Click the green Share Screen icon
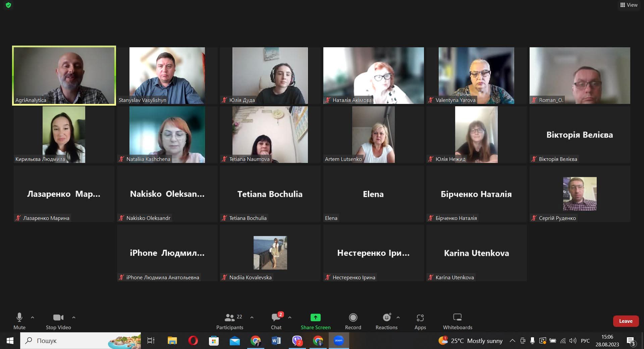 point(315,317)
